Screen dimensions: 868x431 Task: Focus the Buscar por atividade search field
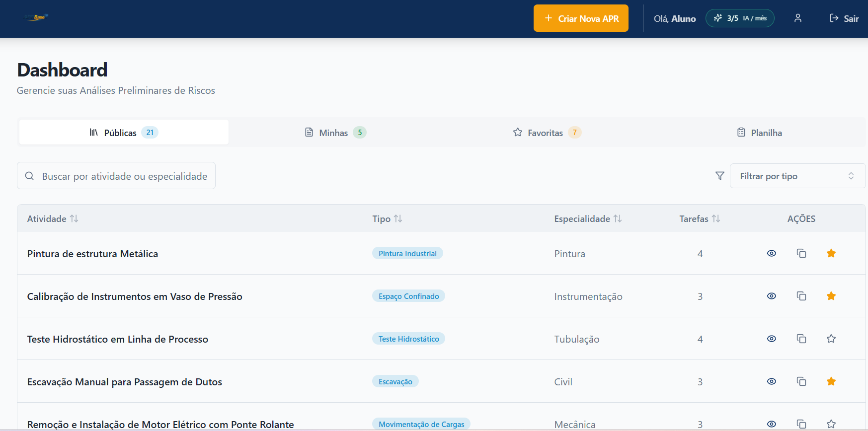(116, 176)
